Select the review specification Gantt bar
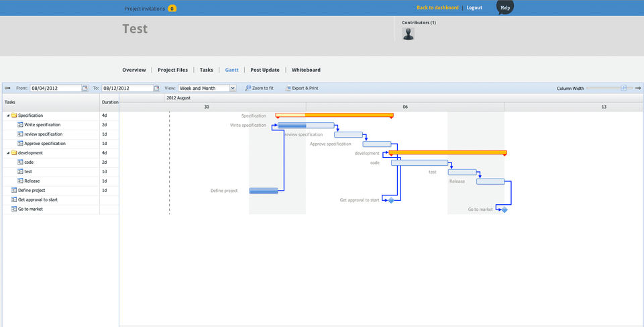The width and height of the screenshot is (644, 327). pos(348,134)
